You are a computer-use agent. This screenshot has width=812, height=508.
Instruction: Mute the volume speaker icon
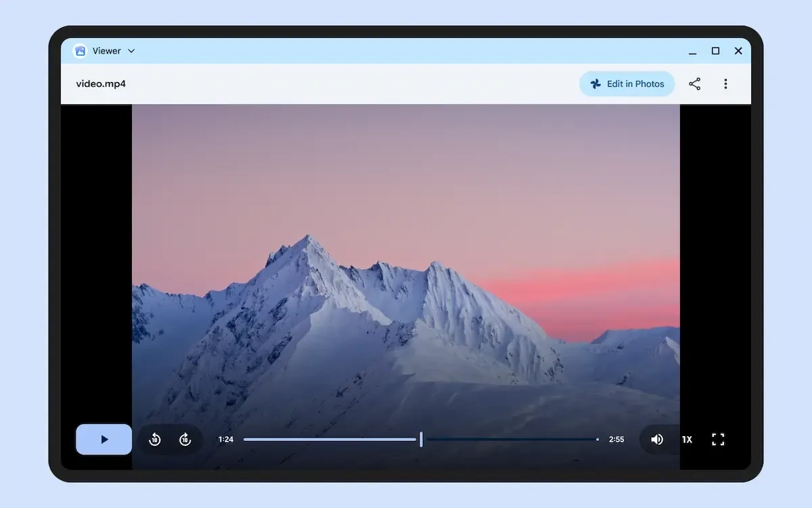tap(656, 440)
